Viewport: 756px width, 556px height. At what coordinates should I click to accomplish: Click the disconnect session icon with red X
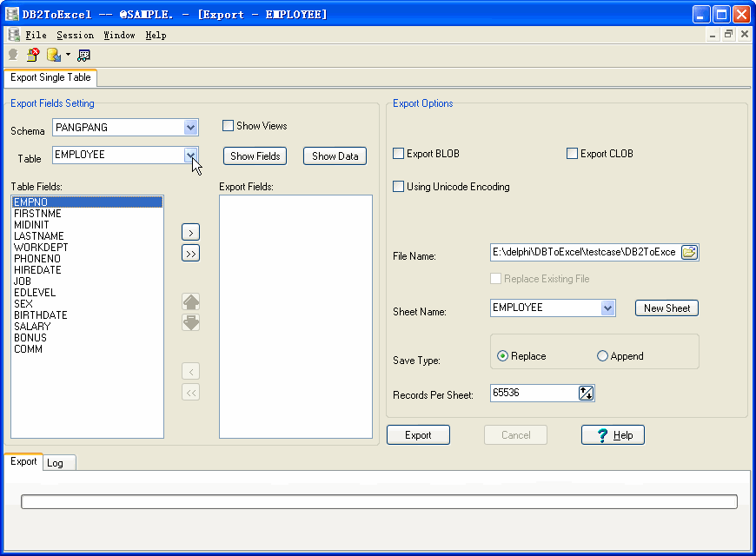pyautogui.click(x=33, y=55)
